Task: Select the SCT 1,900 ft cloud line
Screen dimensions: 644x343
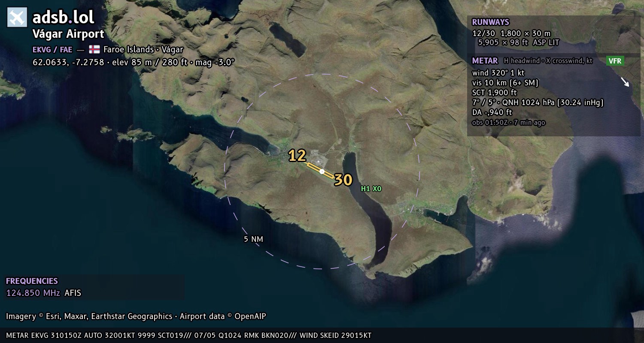Action: tap(494, 93)
